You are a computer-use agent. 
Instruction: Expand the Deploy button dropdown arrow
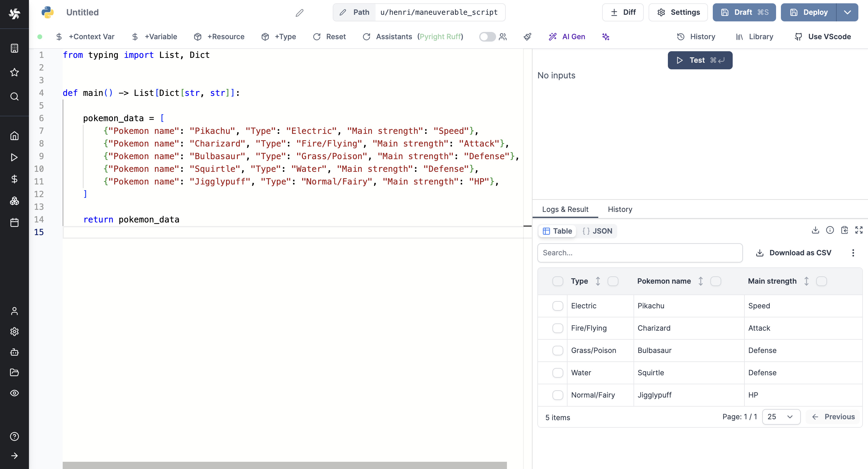pos(847,13)
